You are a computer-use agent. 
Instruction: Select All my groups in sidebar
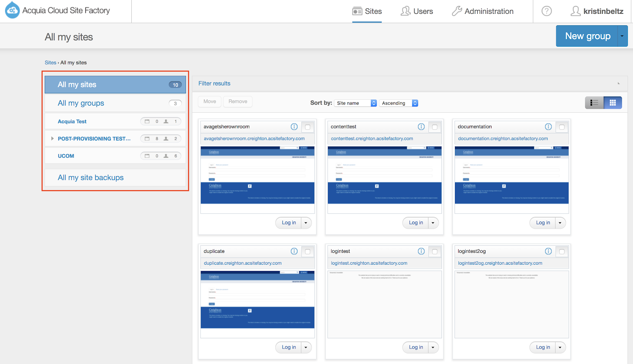115,103
